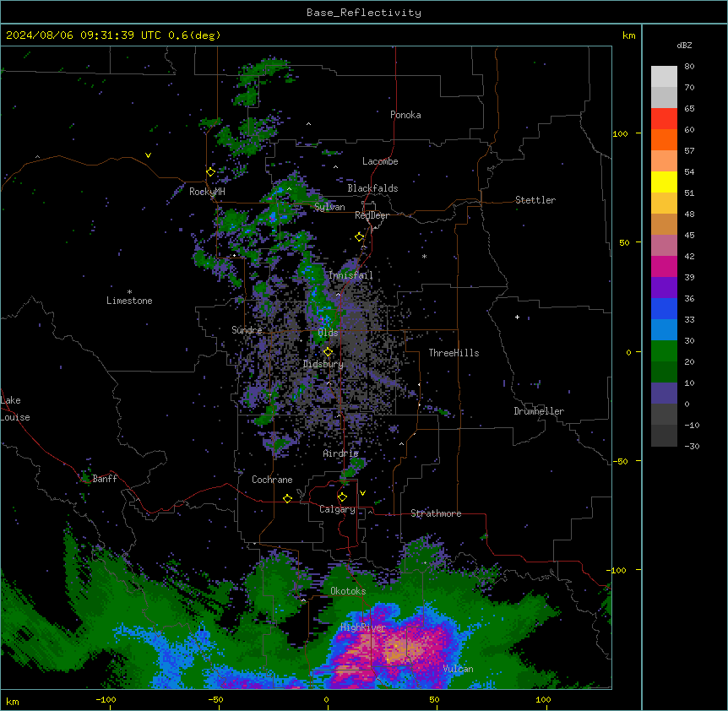Click the Olds city label
The width and height of the screenshot is (728, 711).
pyautogui.click(x=328, y=333)
